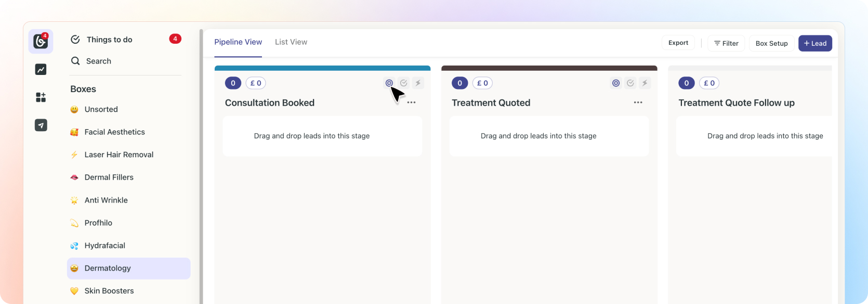
Task: Open the Filter options
Action: pos(726,43)
